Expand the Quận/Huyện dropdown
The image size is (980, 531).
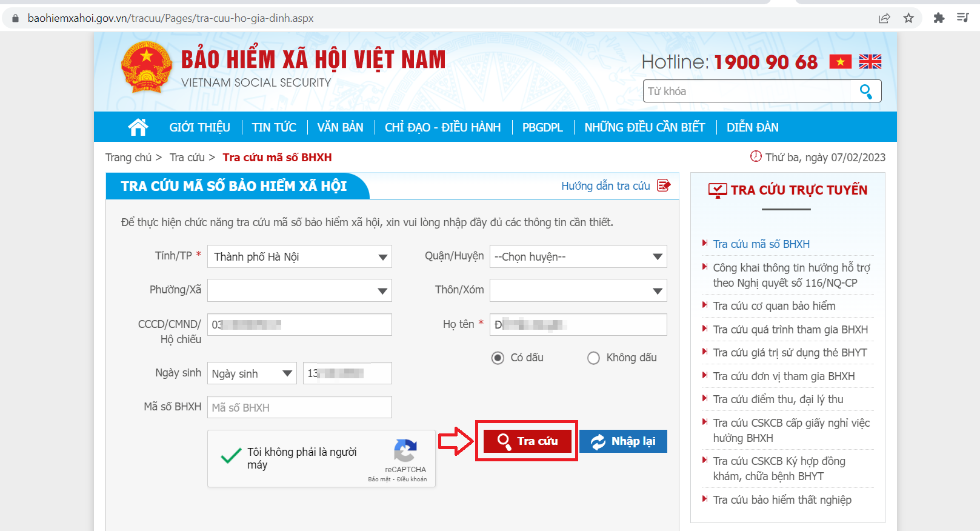click(x=578, y=256)
